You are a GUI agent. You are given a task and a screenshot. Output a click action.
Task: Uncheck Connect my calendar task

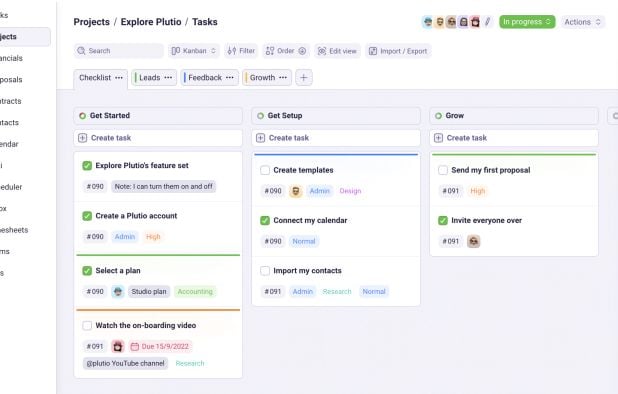point(265,220)
